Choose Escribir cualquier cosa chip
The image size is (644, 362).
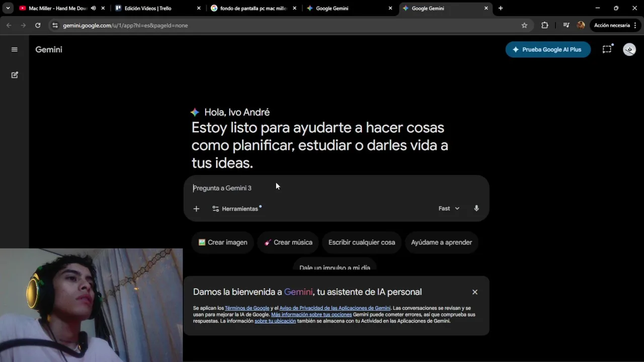[x=362, y=242]
